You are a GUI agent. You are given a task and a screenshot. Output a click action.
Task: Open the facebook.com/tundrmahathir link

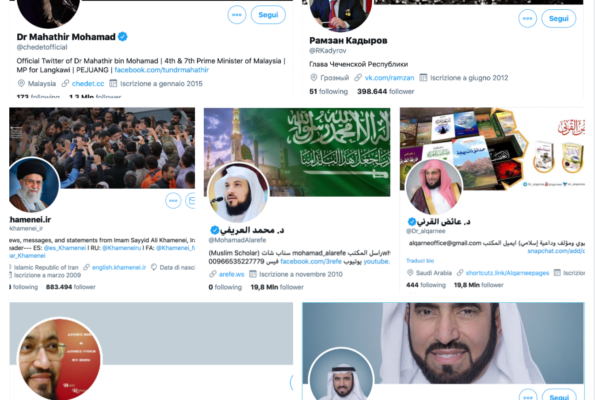click(162, 70)
